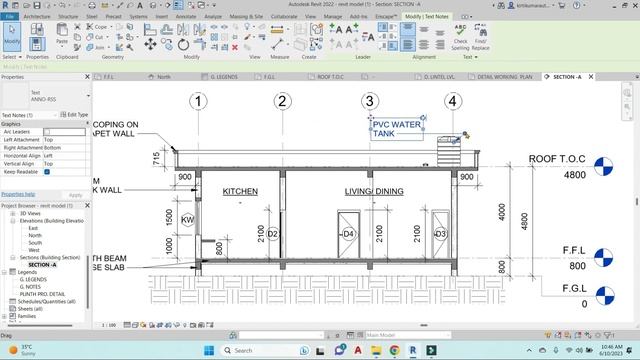The height and width of the screenshot is (360, 640).
Task: Click the Text icon in quick access toolbar
Action: pyautogui.click(x=140, y=5)
